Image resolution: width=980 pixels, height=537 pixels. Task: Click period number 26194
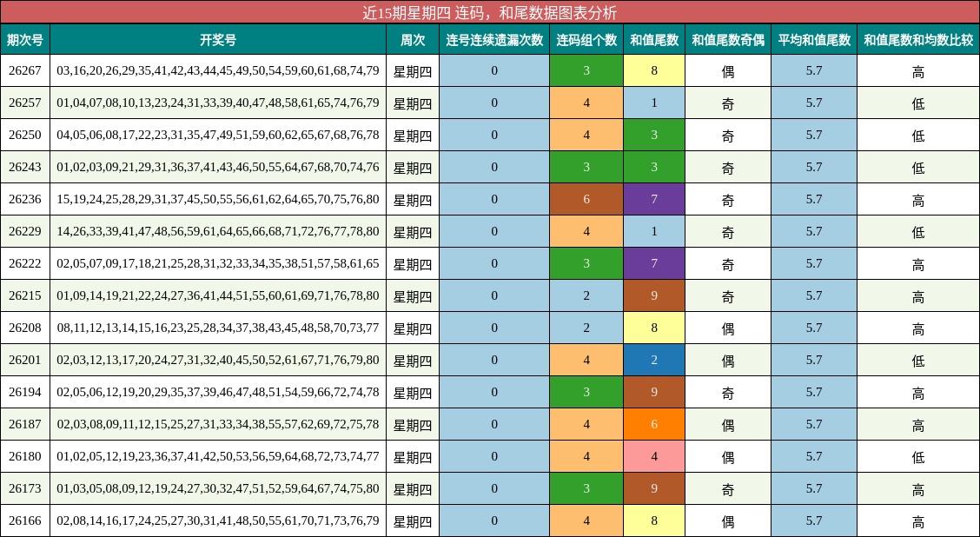pos(25,393)
